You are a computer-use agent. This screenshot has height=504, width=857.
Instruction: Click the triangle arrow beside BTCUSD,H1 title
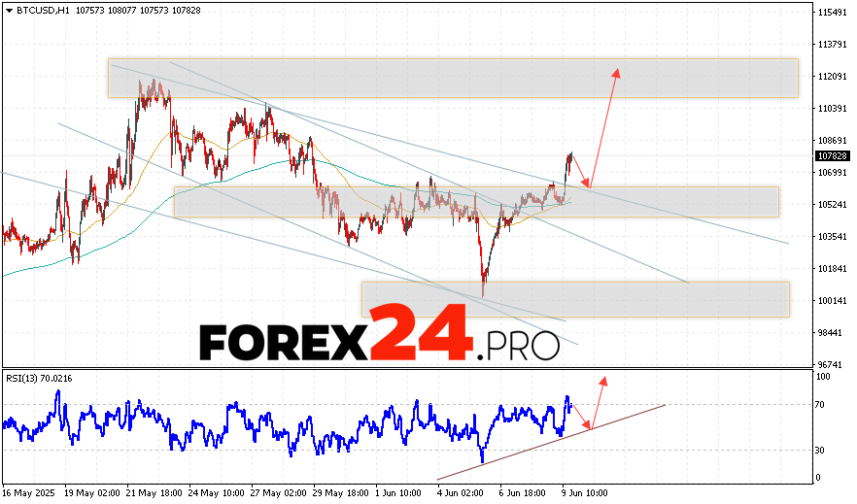pos(9,9)
